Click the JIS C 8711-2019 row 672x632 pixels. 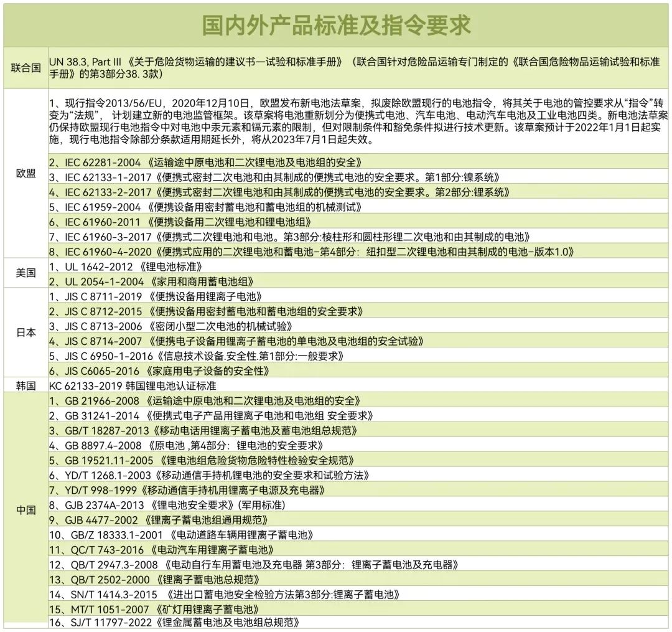click(156, 296)
